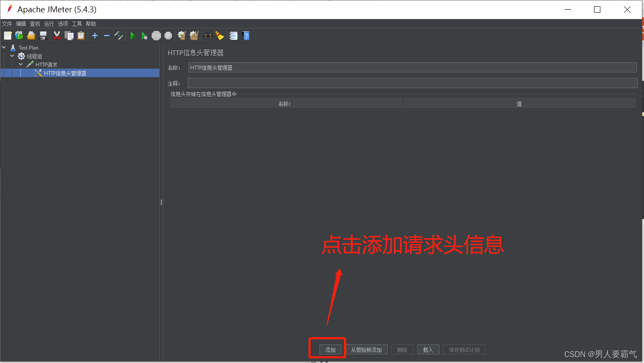Image resolution: width=644 pixels, height=363 pixels.
Task: Collapse the 线程组 node arrow
Action: pyautogui.click(x=12, y=56)
